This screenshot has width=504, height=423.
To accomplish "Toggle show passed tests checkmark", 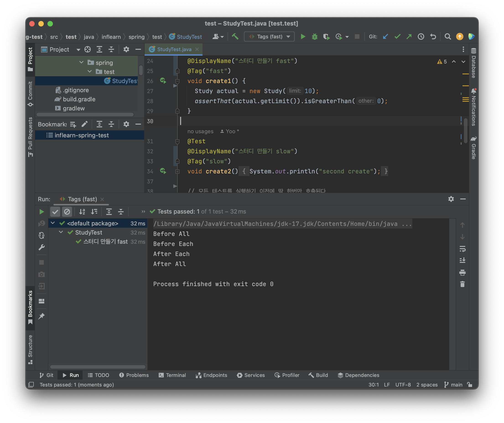I will pos(55,212).
